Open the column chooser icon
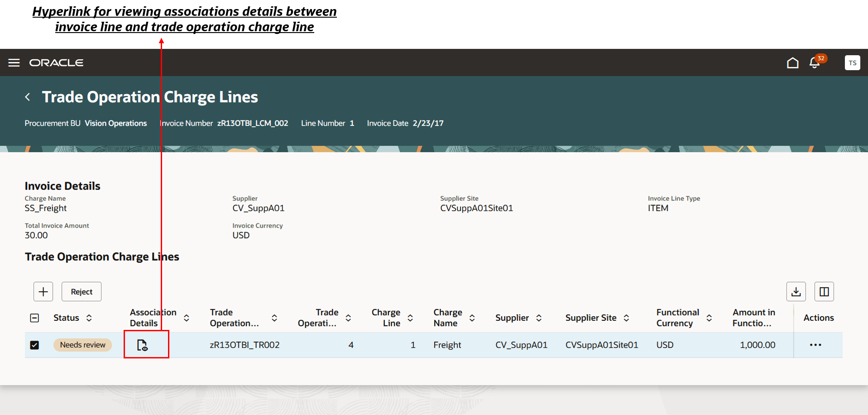 [824, 291]
